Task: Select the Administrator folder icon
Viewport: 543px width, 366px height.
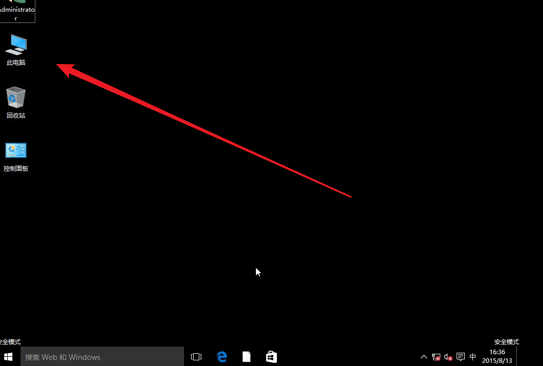Action: [x=17, y=11]
